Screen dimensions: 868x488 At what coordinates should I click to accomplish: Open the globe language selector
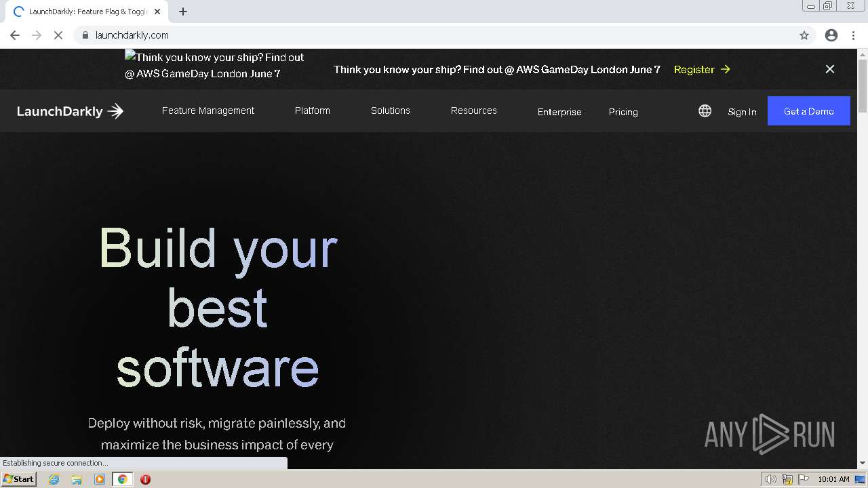[705, 111]
